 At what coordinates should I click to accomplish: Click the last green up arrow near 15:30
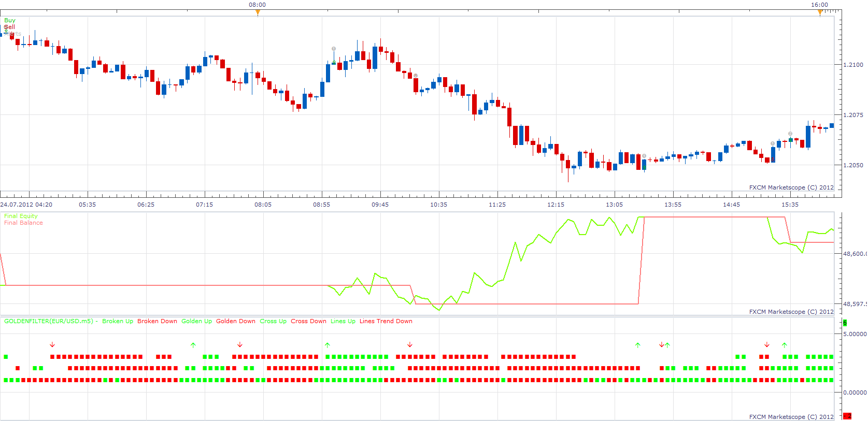[x=785, y=345]
